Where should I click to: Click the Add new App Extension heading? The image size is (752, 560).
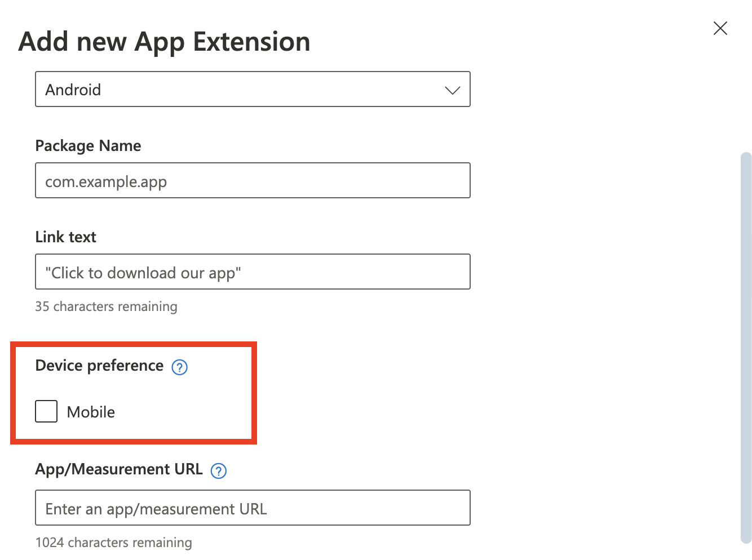point(164,42)
